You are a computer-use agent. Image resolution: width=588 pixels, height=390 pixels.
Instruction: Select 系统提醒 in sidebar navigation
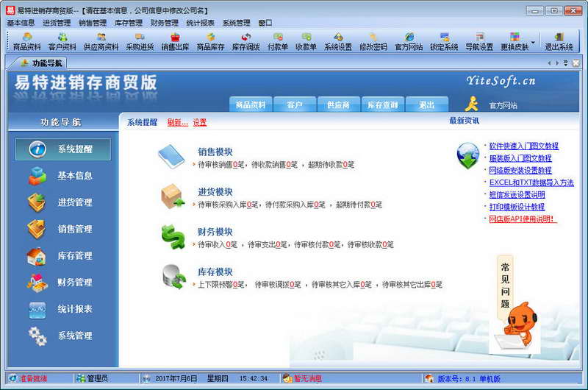click(63, 149)
